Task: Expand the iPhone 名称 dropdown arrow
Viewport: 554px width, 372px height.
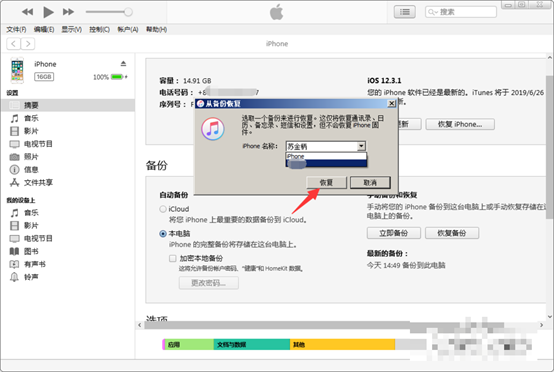Action: tap(361, 146)
